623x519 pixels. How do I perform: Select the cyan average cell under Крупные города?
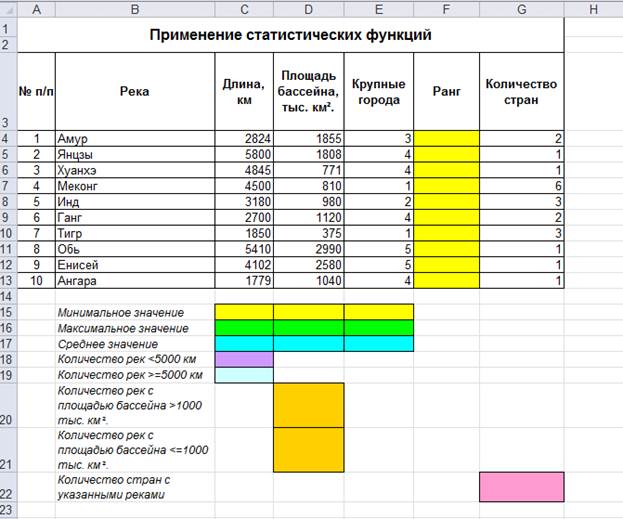pos(379,344)
